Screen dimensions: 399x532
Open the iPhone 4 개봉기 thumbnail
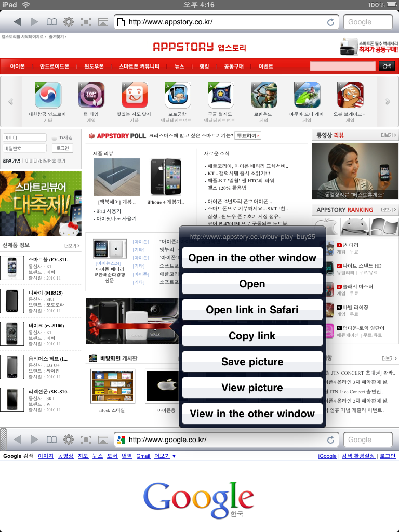[166, 177]
